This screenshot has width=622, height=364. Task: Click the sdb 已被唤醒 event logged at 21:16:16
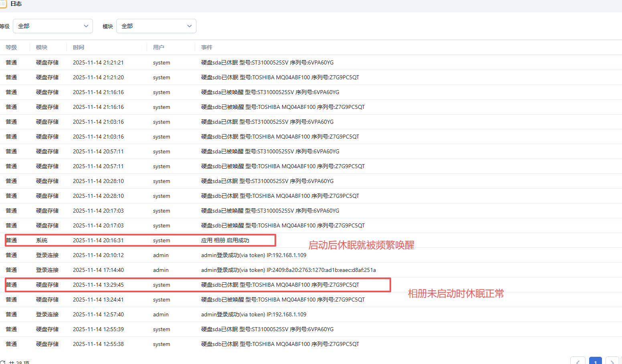(283, 107)
